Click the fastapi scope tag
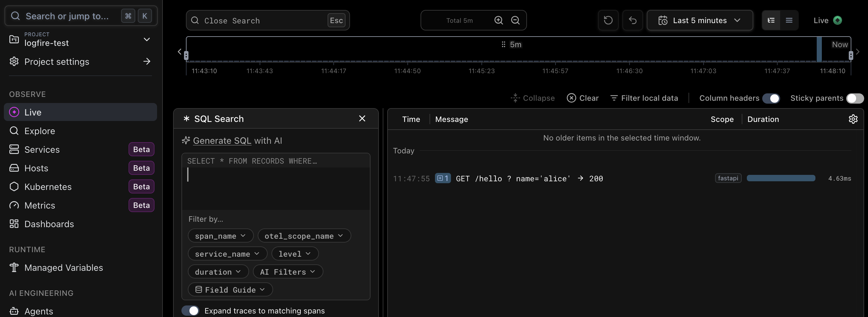This screenshot has height=317, width=868. click(x=728, y=178)
